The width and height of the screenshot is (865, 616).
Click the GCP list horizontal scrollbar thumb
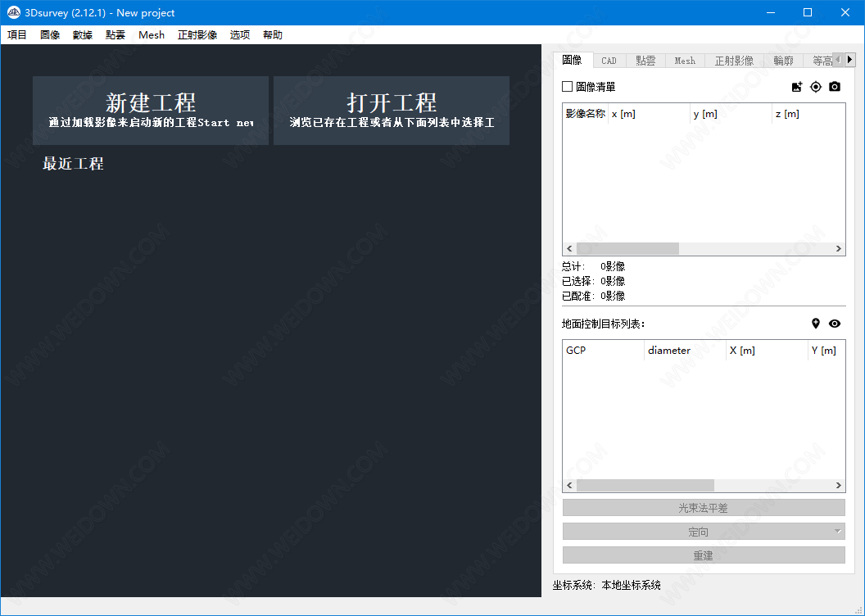point(645,485)
